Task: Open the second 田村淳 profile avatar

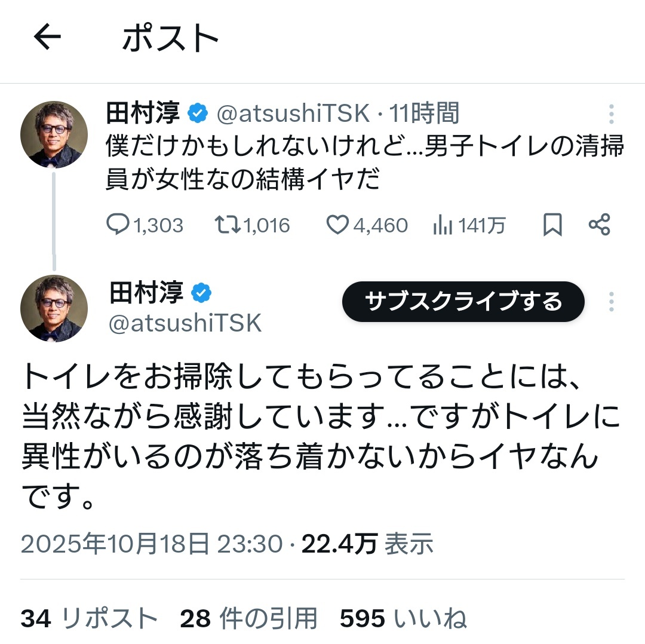Action: tap(54, 308)
